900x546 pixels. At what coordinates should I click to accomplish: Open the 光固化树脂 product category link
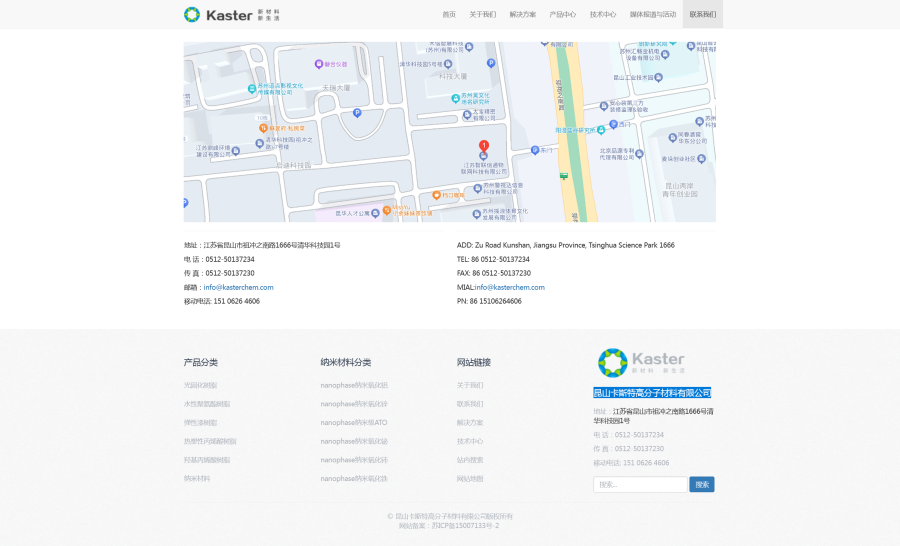tap(200, 385)
